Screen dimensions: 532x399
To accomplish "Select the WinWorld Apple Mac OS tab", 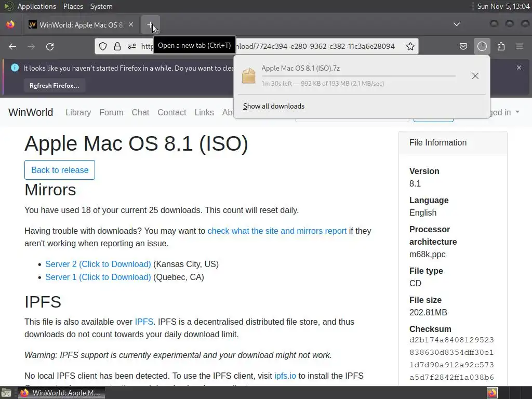I will [82, 25].
